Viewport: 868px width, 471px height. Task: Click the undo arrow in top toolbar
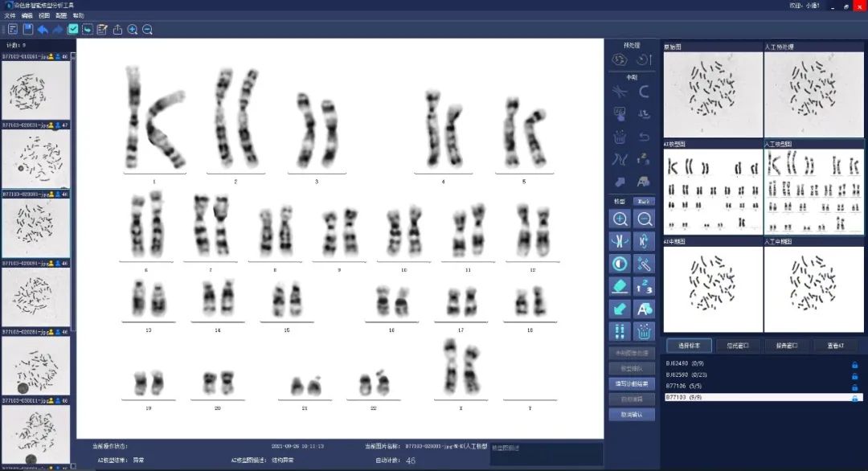coord(43,30)
